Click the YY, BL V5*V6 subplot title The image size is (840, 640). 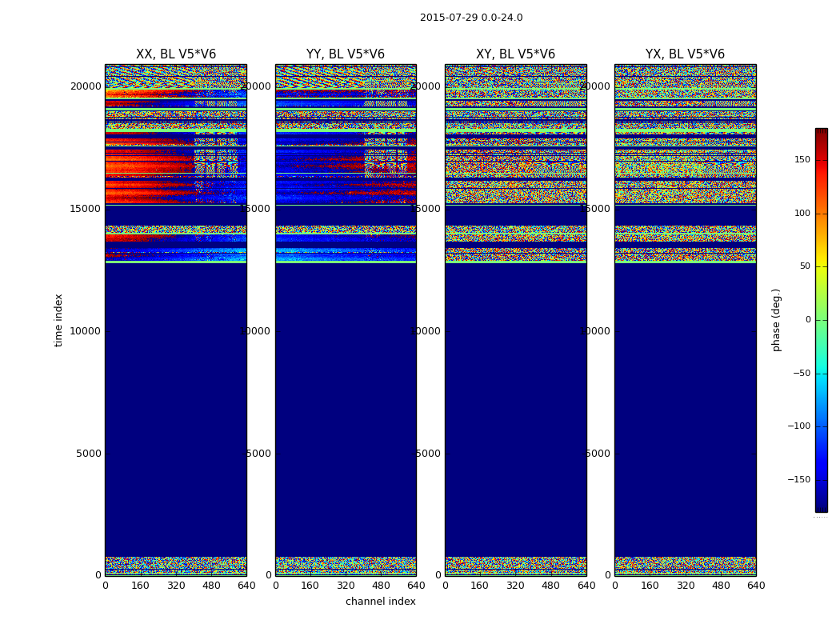[346, 54]
